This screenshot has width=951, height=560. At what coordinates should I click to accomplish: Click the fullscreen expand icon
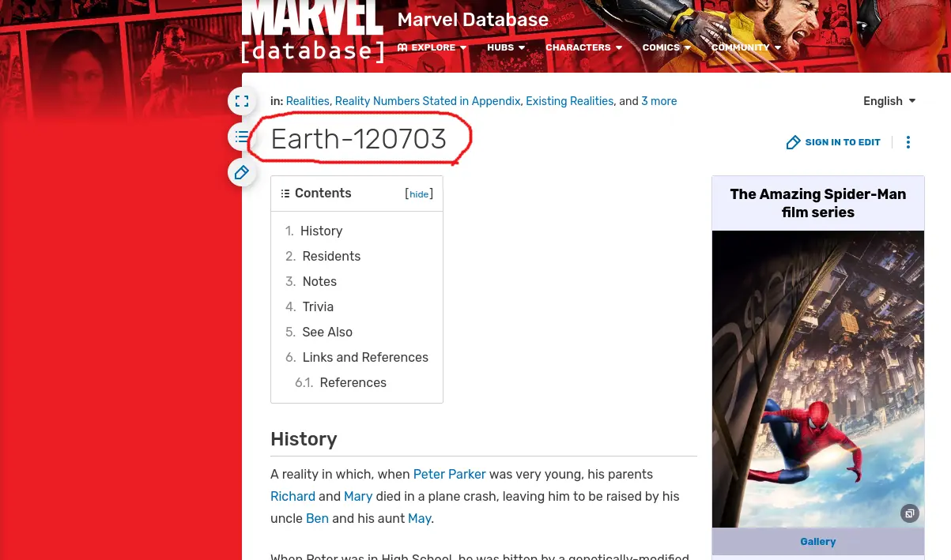tap(242, 101)
